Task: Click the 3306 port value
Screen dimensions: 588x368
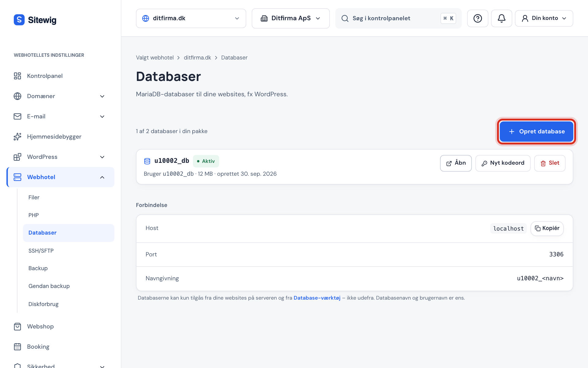Action: click(x=556, y=255)
